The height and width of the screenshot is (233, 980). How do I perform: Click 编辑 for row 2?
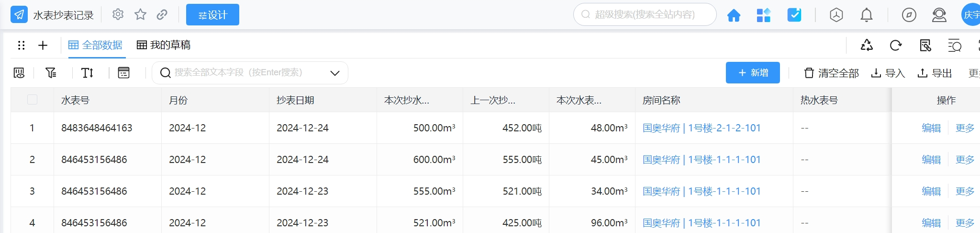(x=931, y=160)
